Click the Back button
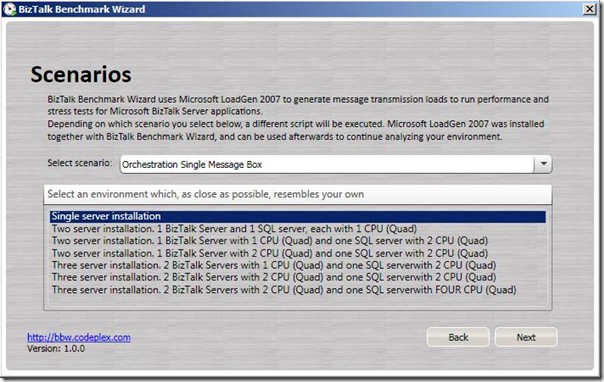This screenshot has width=604, height=382. coord(458,337)
